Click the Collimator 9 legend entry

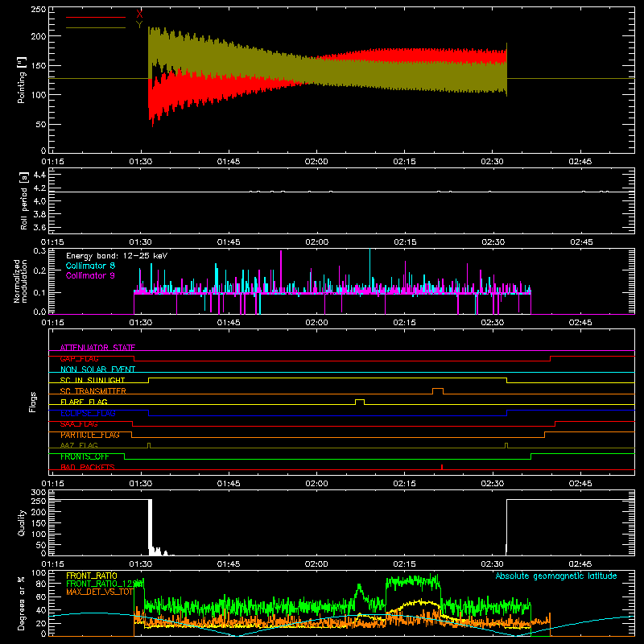tap(90, 275)
